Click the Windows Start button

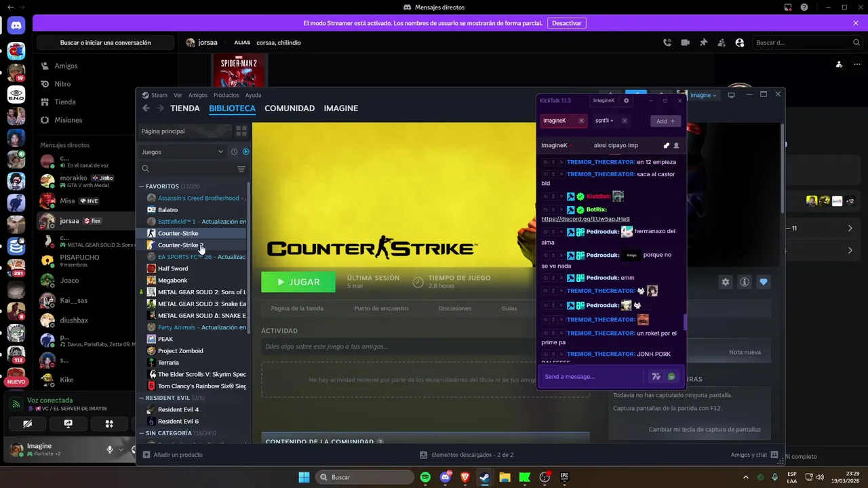[304, 477]
